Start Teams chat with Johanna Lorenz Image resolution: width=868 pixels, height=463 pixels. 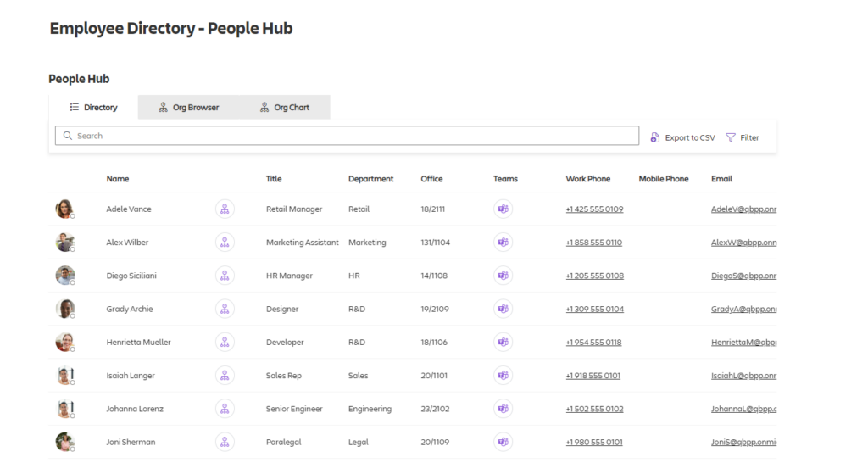504,408
